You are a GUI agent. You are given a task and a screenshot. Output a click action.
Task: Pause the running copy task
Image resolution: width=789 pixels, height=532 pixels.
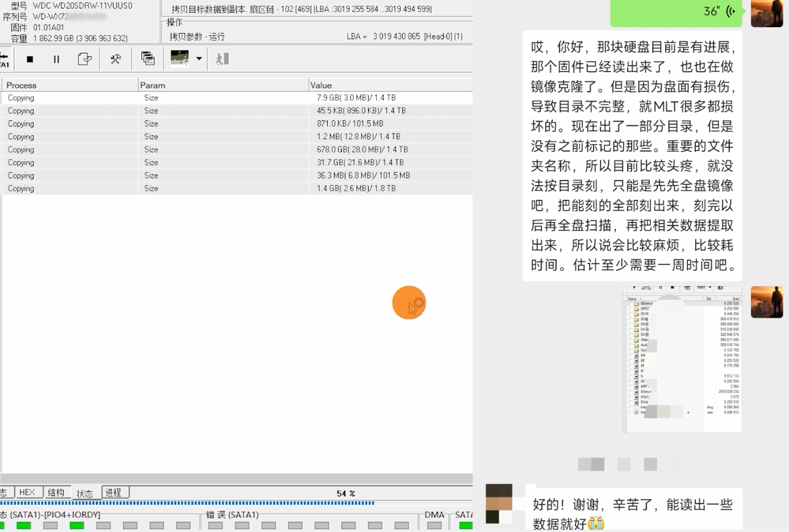click(56, 59)
